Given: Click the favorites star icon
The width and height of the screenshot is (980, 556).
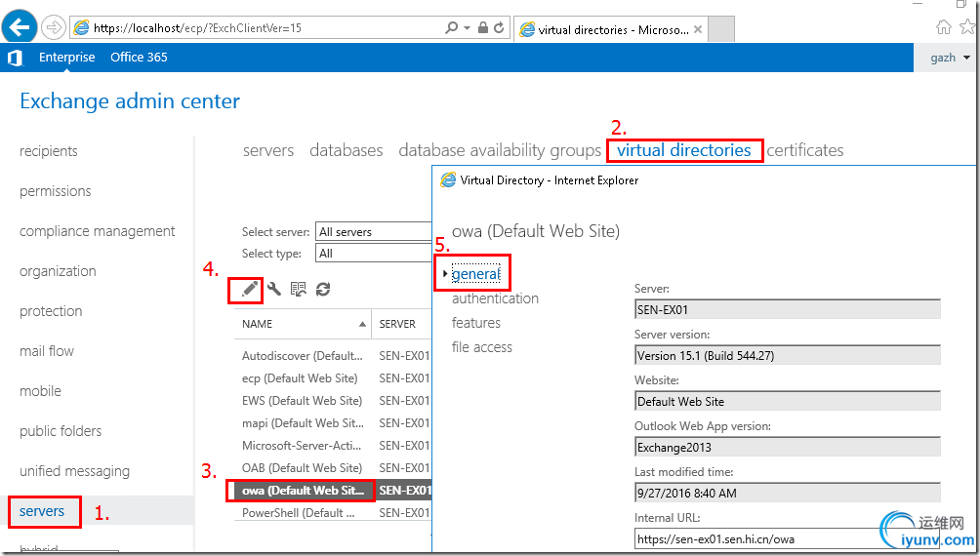Looking at the screenshot, I should [x=968, y=27].
